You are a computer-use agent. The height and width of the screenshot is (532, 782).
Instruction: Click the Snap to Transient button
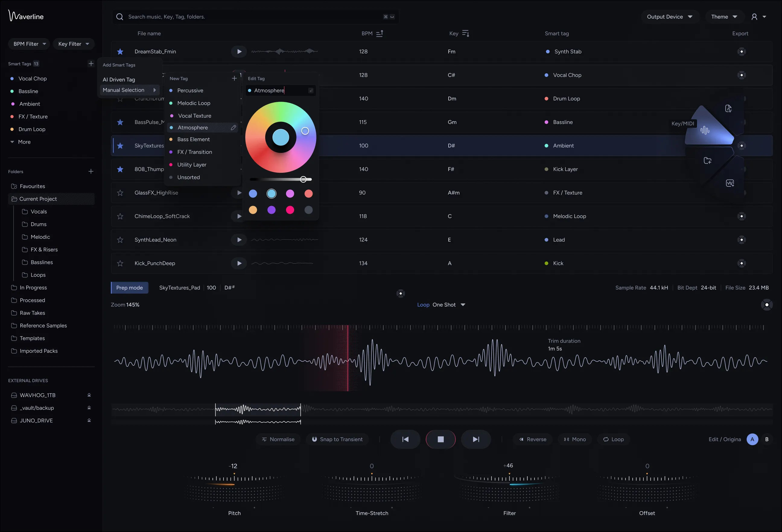pos(338,439)
